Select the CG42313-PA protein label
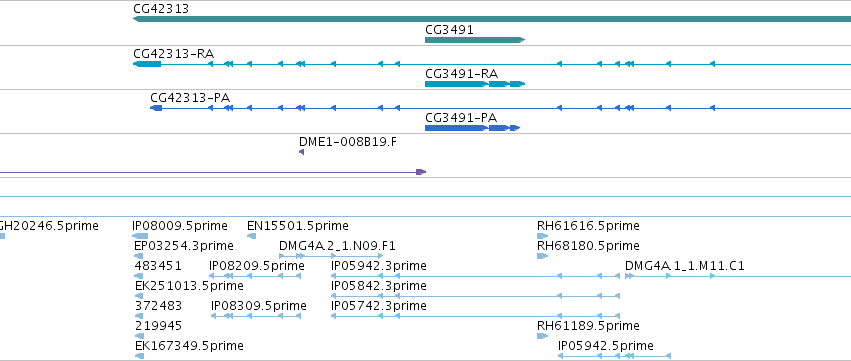This screenshot has height=361, width=851. (190, 98)
